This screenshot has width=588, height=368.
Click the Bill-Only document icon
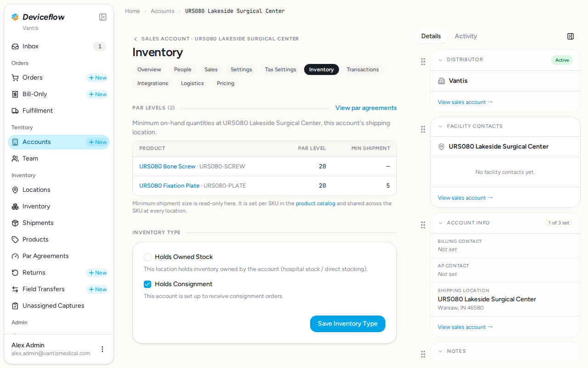[15, 94]
